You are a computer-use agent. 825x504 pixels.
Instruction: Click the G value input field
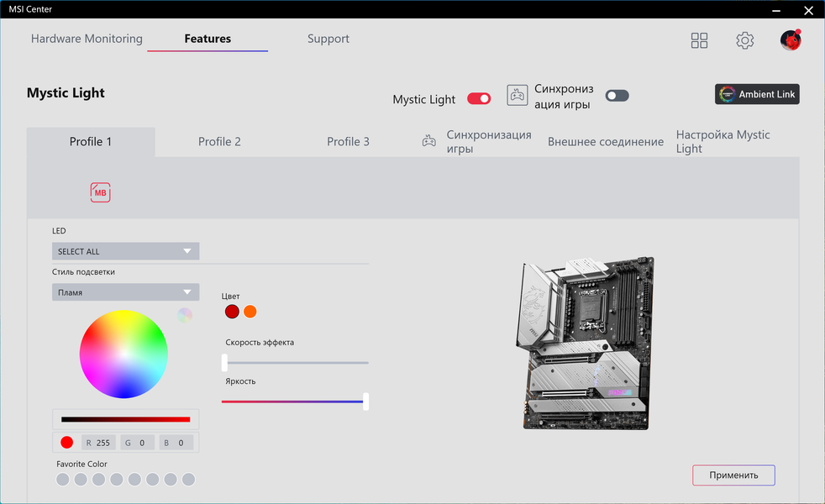tap(137, 443)
